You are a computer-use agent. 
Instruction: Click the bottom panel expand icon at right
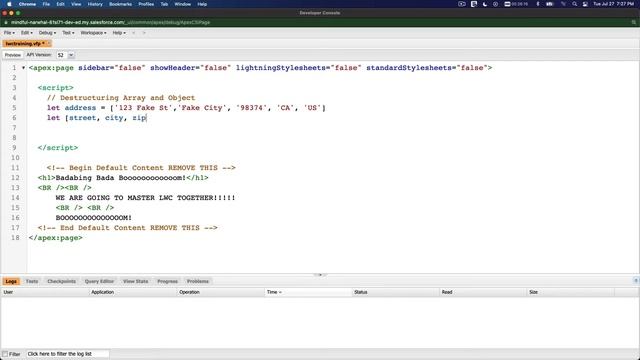(x=636, y=280)
